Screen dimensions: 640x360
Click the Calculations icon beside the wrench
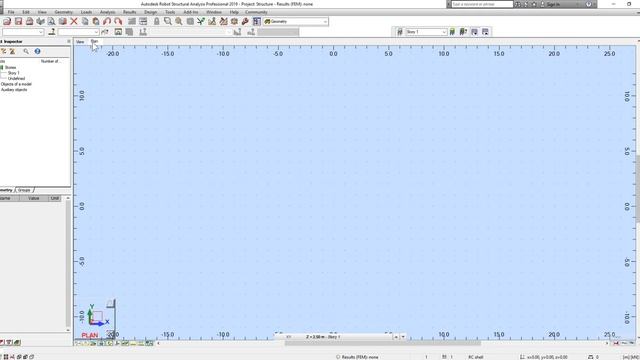[234, 21]
